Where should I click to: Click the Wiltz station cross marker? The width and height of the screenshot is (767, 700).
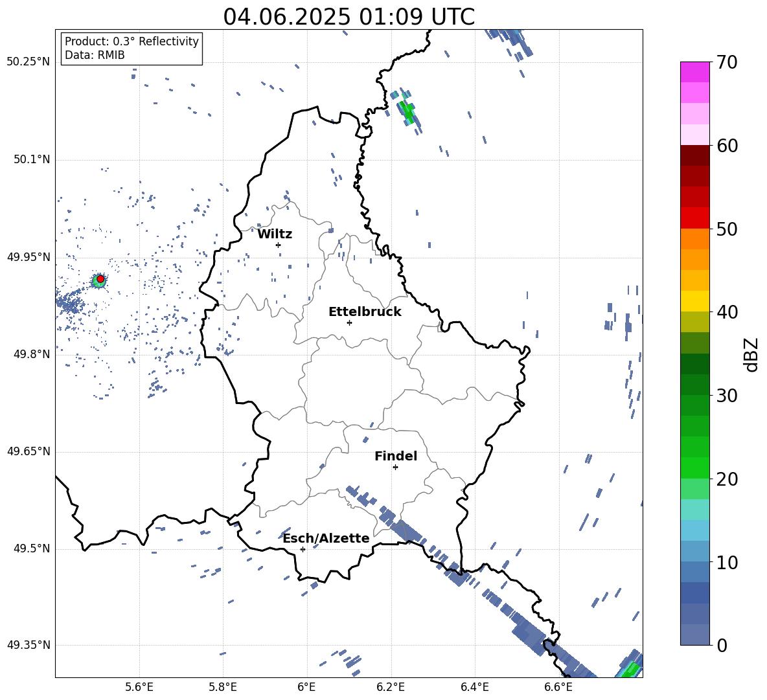tap(278, 245)
